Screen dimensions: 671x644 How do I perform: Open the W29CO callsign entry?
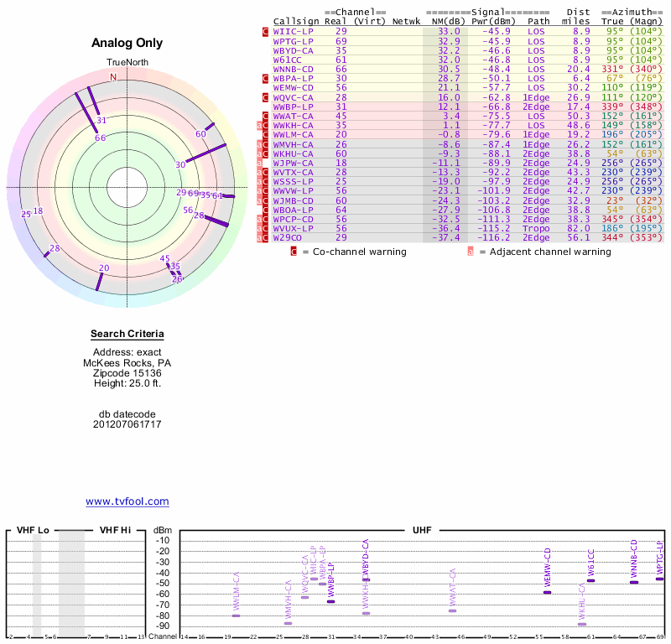click(287, 237)
